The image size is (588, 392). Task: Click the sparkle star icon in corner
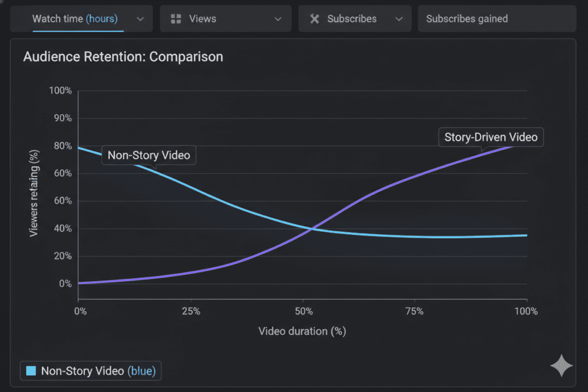point(561,366)
